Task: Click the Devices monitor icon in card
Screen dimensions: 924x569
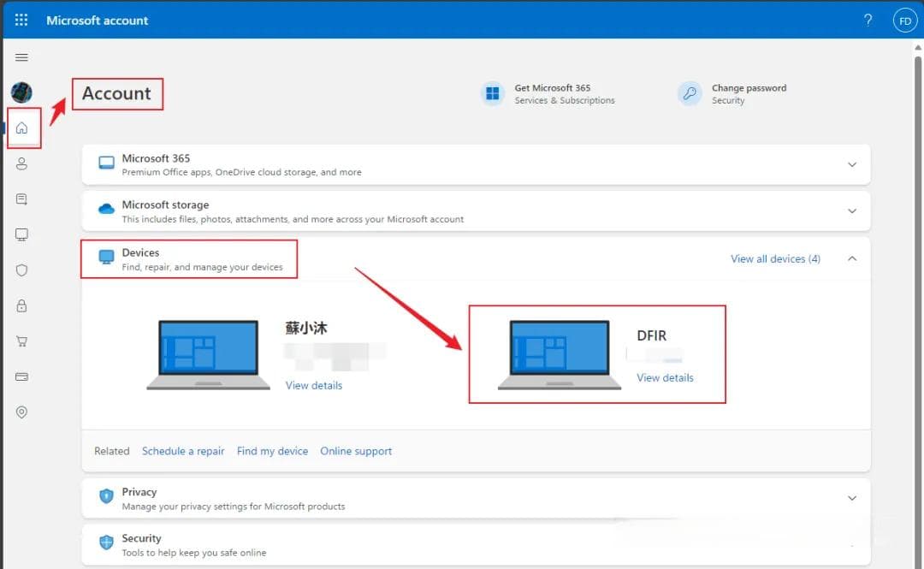Action: point(107,257)
